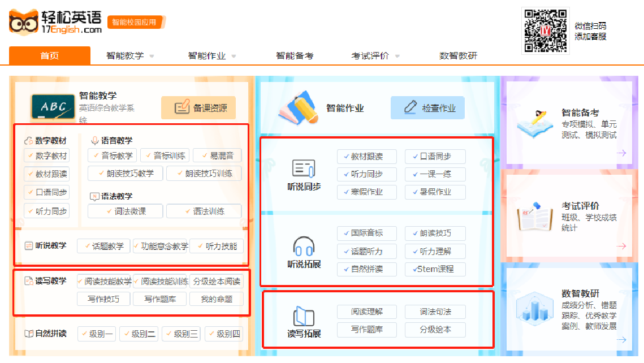Image resolution: width=644 pixels, height=363 pixels.
Task: Toggle the 音标教学 option
Action: pyautogui.click(x=112, y=155)
